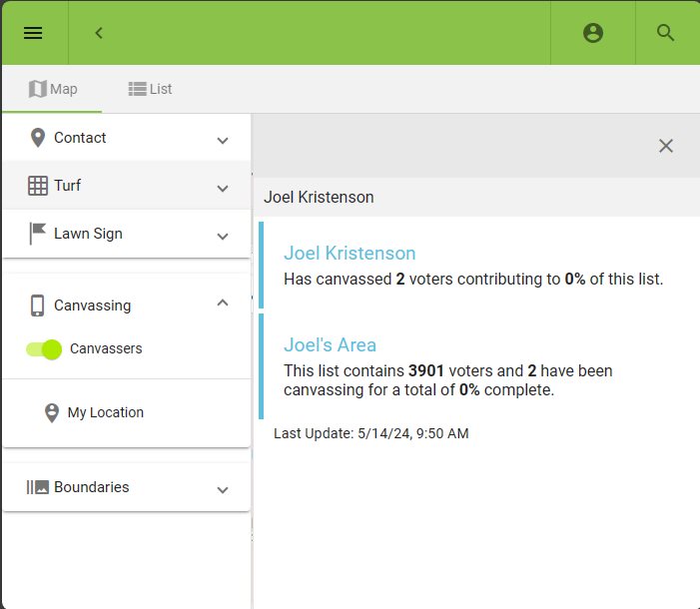Open the Joel Kristenson canvasser link
700x609 pixels.
(350, 254)
